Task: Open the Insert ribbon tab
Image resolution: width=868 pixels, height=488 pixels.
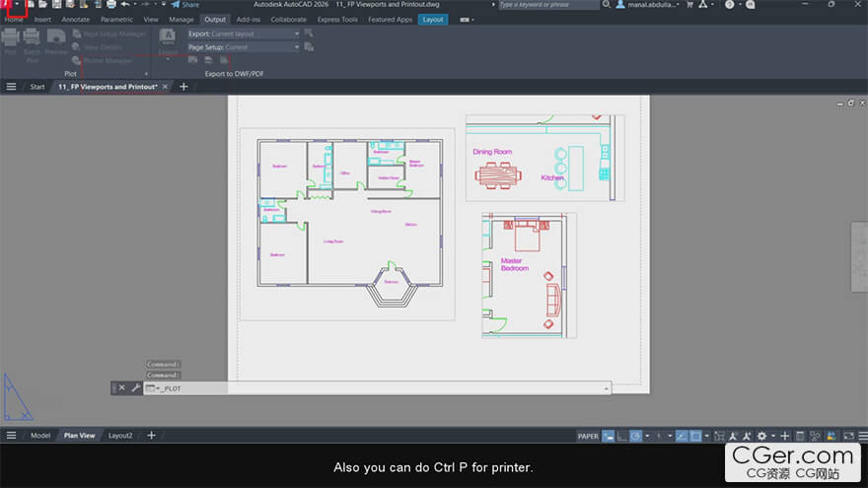Action: (x=42, y=20)
